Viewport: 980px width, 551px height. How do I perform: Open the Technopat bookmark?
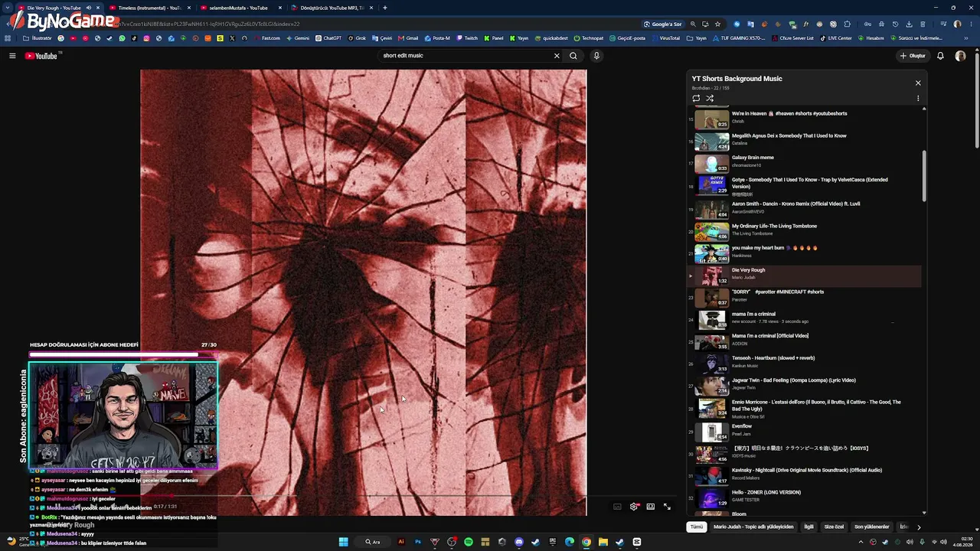tap(589, 38)
